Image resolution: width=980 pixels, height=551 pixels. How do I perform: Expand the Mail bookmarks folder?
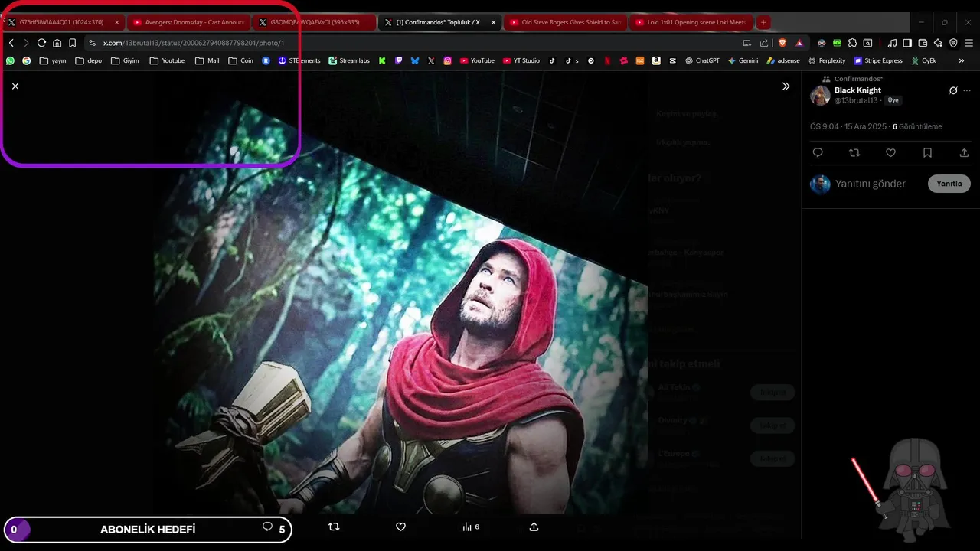click(207, 60)
